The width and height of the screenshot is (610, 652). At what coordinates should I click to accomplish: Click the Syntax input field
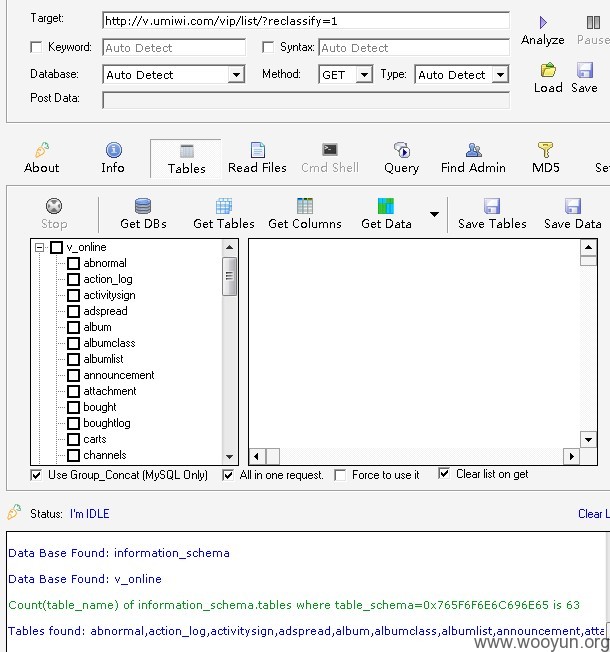tap(414, 48)
